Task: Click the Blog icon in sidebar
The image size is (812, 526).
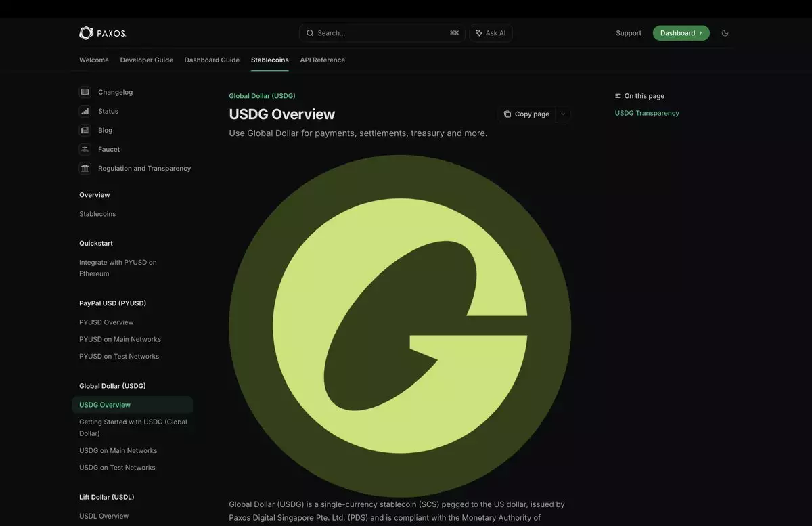Action: 85,130
